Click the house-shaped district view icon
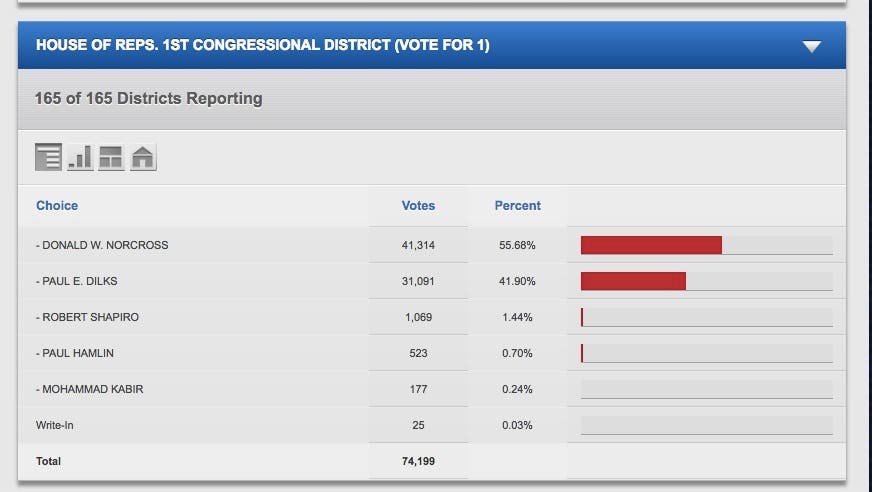This screenshot has height=492, width=872. [143, 157]
